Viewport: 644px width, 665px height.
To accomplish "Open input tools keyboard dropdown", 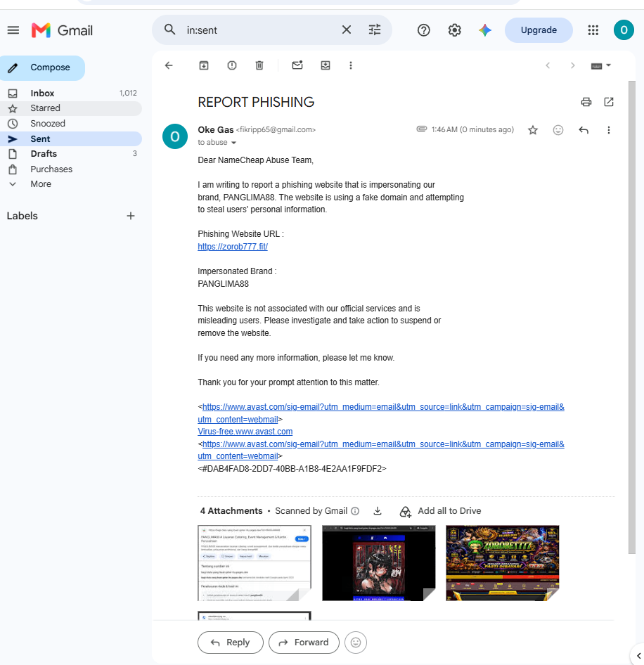I will [600, 66].
